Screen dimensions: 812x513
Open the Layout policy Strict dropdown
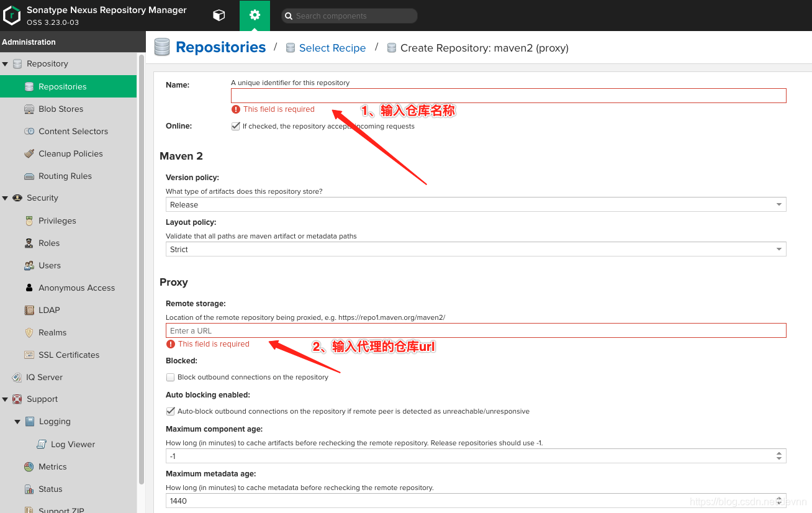[x=476, y=249]
